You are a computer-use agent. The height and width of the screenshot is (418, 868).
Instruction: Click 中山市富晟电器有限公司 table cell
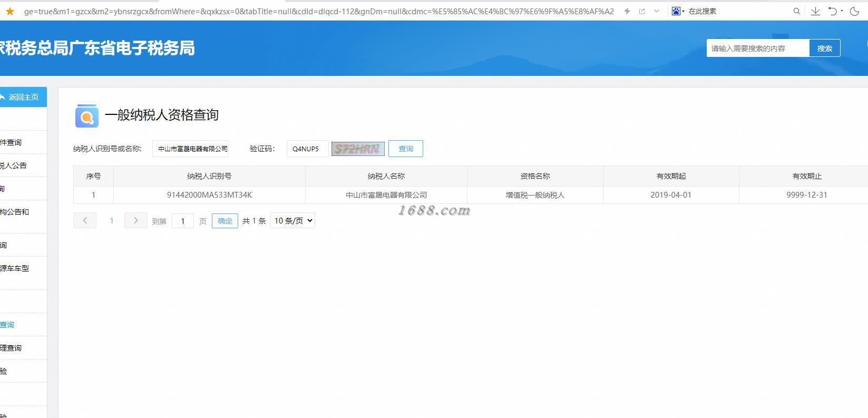pyautogui.click(x=386, y=195)
